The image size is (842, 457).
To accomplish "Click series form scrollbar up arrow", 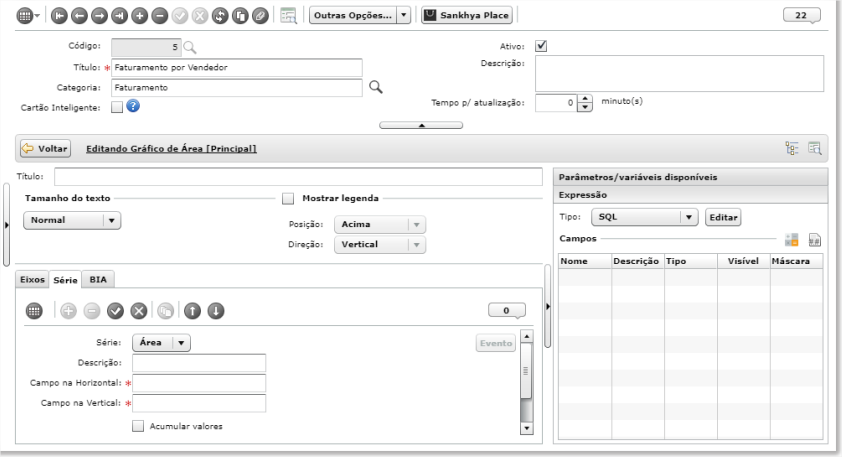I will coord(527,336).
